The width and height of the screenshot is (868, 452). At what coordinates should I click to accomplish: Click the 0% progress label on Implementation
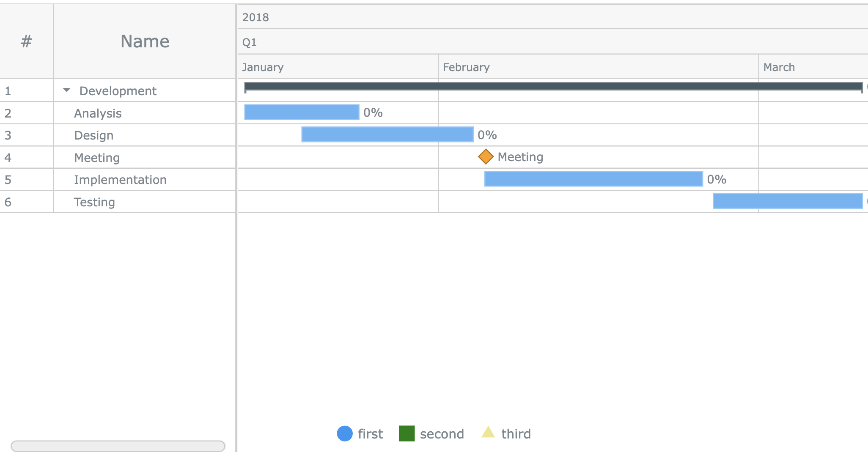click(x=717, y=179)
